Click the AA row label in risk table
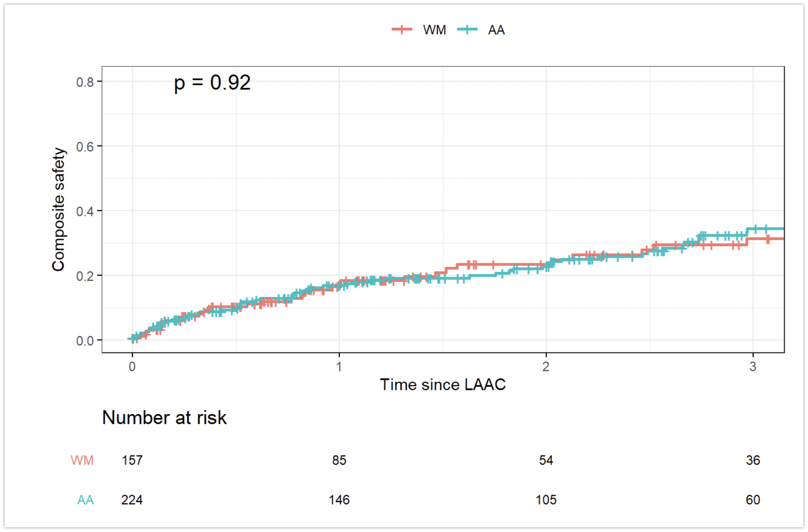Viewport: 808px width, 532px height. pyautogui.click(x=86, y=500)
